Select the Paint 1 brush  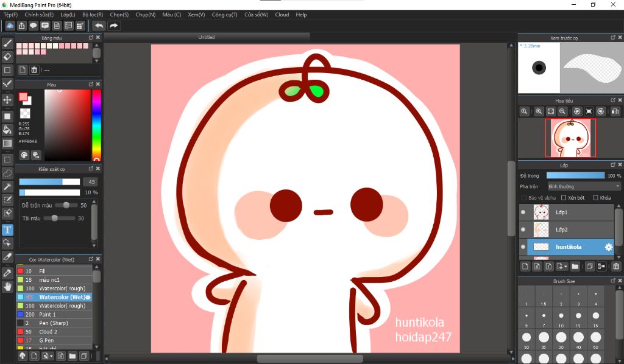(54, 314)
